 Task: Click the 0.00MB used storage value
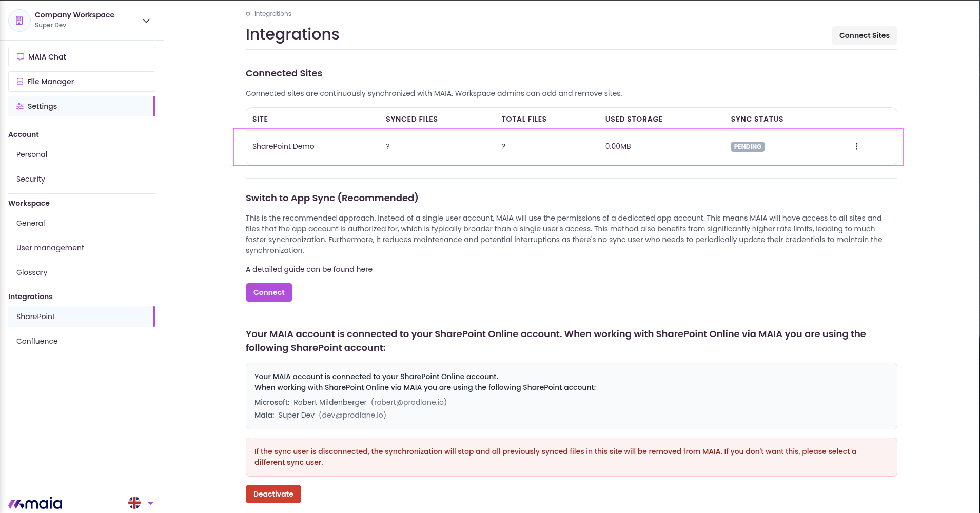[x=618, y=146]
